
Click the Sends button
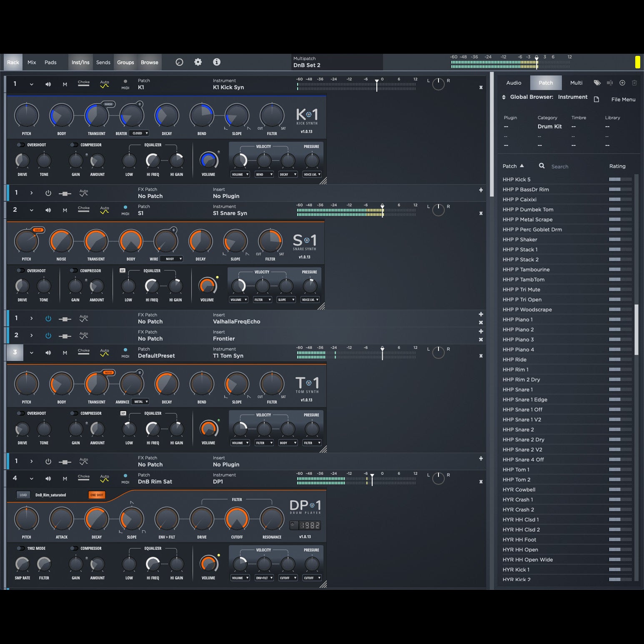point(103,63)
